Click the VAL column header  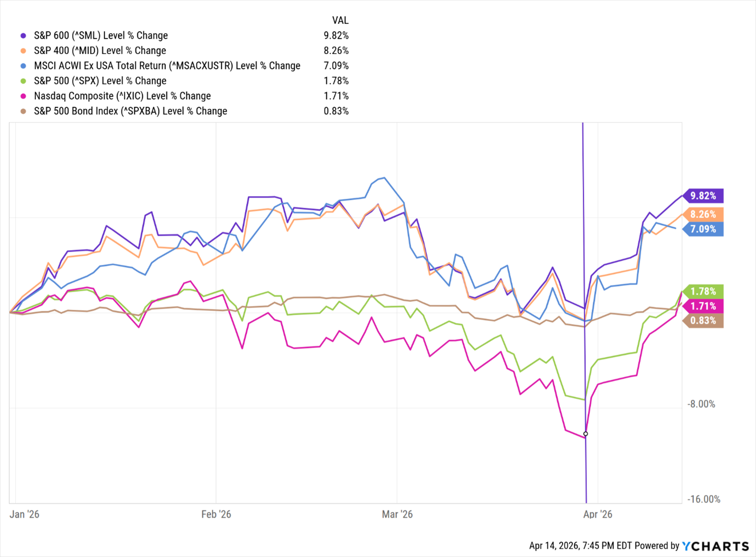(x=340, y=21)
